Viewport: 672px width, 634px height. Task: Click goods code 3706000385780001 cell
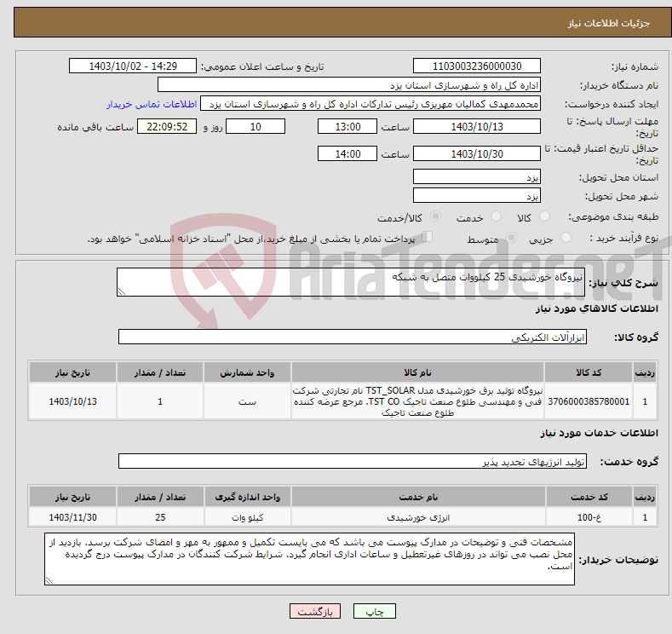click(589, 401)
